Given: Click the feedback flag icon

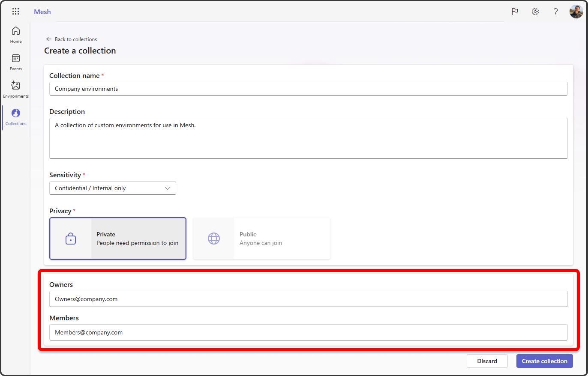Looking at the screenshot, I should click(x=515, y=12).
